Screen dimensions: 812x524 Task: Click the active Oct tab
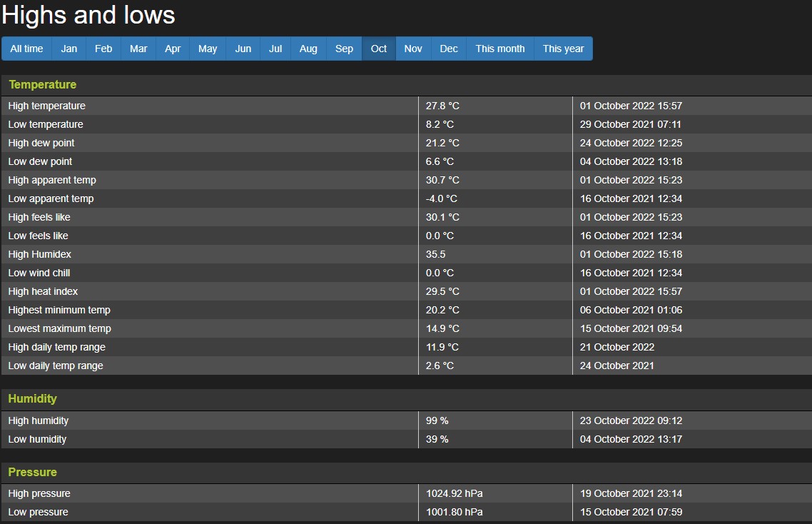(x=379, y=49)
